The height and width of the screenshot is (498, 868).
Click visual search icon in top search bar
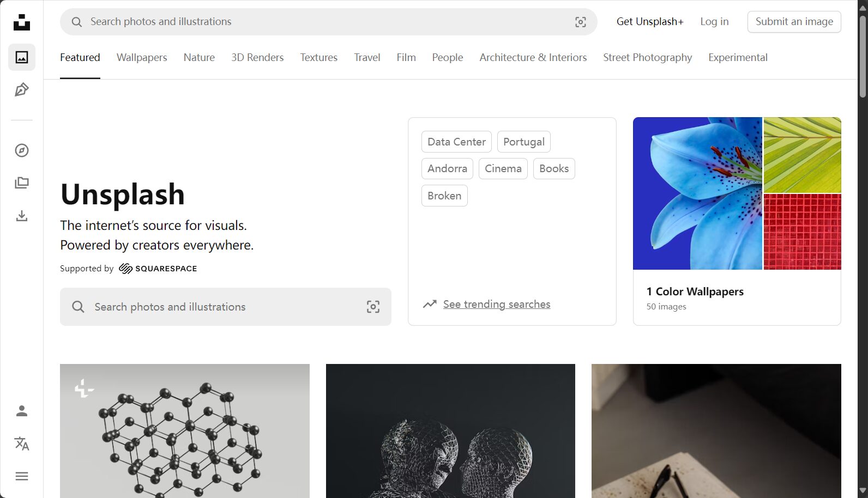click(x=581, y=22)
